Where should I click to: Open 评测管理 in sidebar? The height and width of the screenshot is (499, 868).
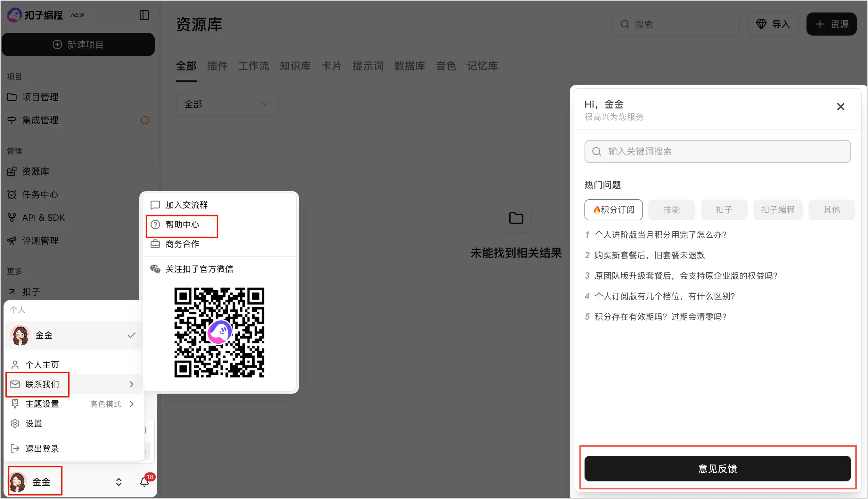[78, 240]
